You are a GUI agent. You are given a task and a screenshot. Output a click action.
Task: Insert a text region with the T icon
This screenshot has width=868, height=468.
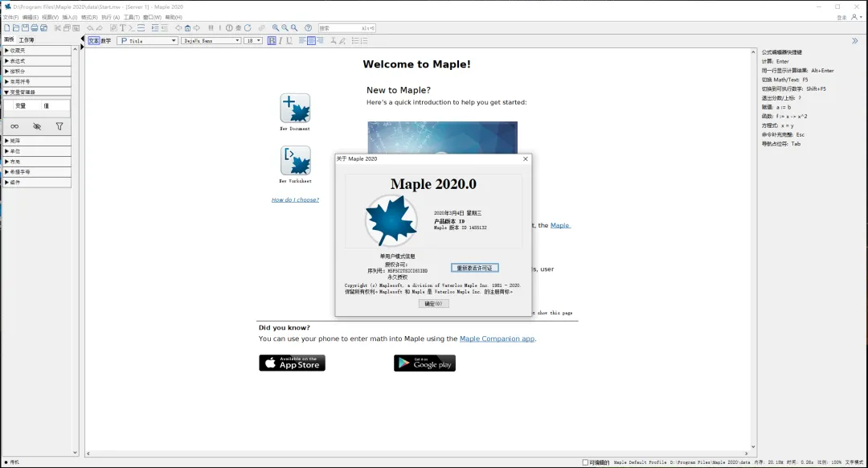(x=123, y=27)
